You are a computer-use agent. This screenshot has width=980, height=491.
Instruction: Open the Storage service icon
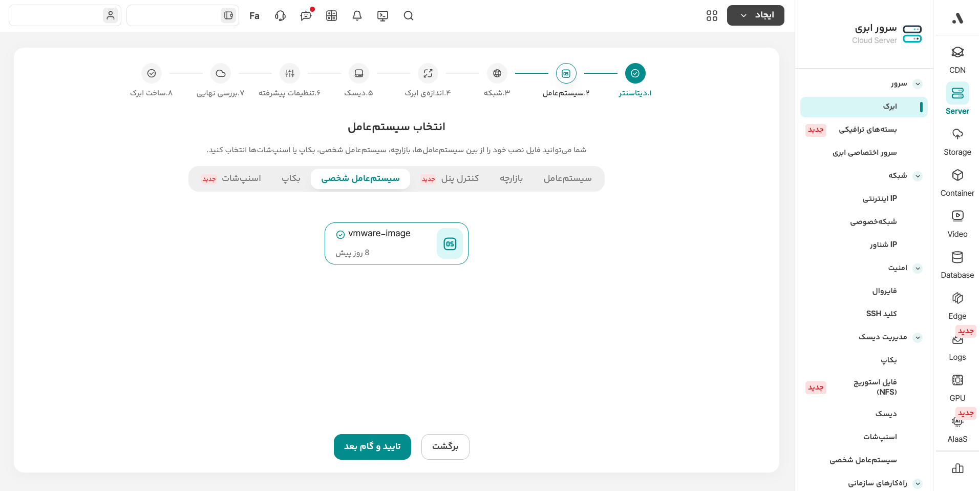click(957, 141)
